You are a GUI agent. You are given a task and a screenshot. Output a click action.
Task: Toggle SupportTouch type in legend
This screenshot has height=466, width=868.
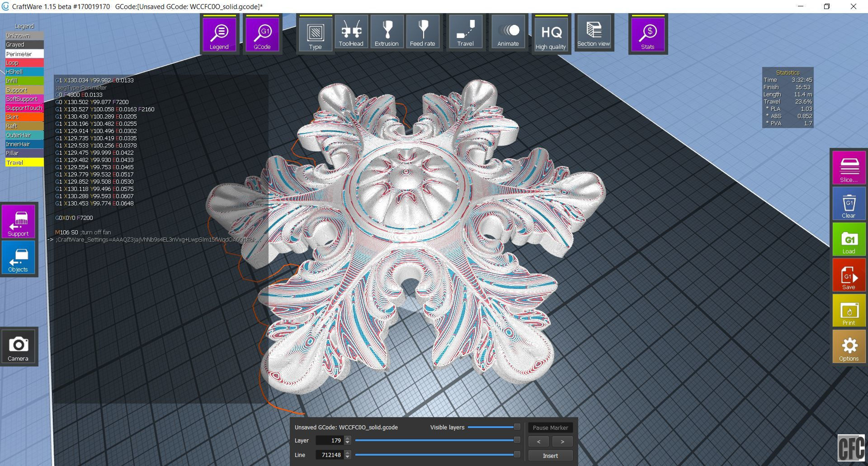[24, 108]
